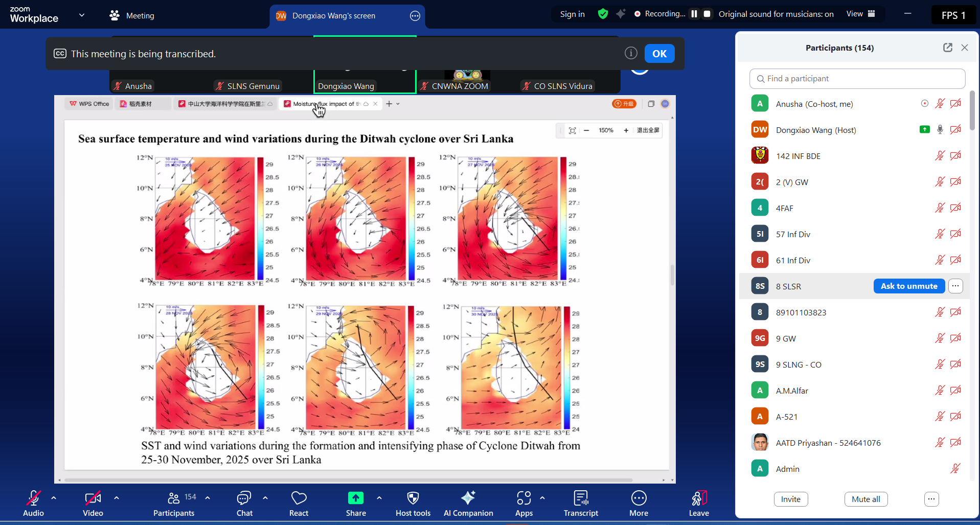Expand the Meeting dropdown next to Zoom Workplace
The width and height of the screenshot is (980, 525).
81,15
